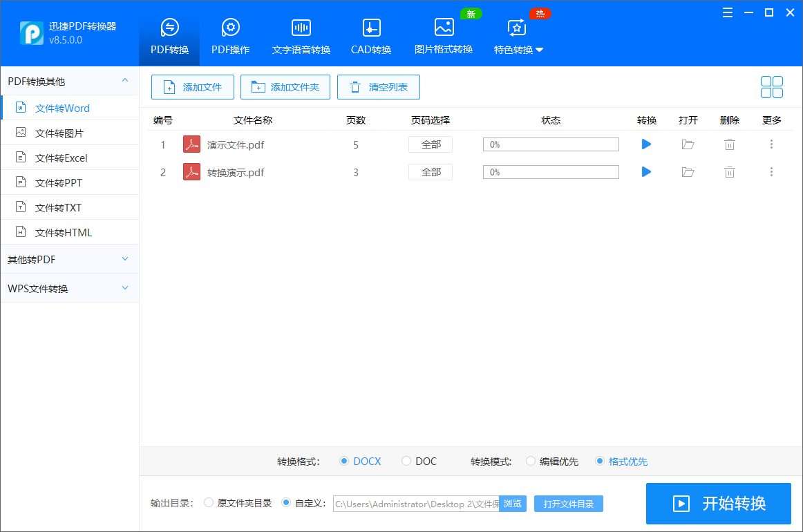Click the 页数 column header
This screenshot has height=532, width=803.
356,120
